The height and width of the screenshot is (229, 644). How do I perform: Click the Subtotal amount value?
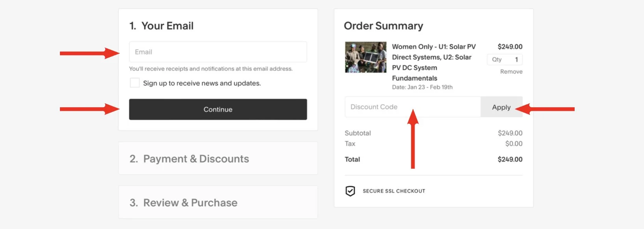point(510,133)
